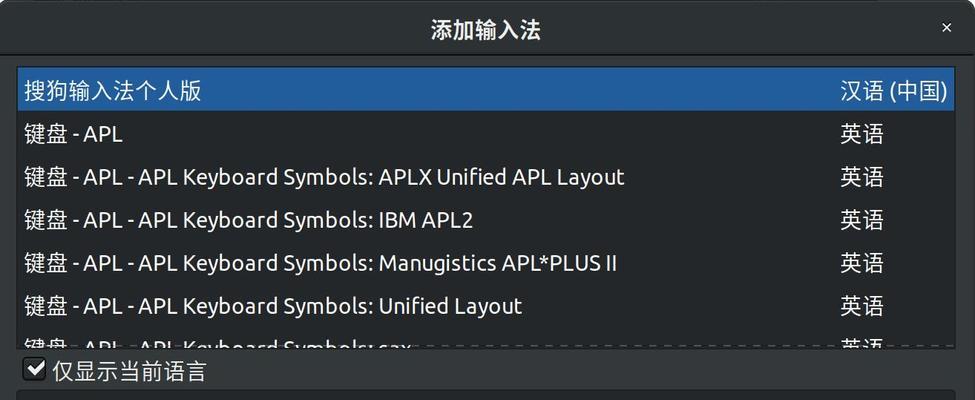
Task: Toggle the 仅显示当前语言 checkbox
Action: pos(34,370)
